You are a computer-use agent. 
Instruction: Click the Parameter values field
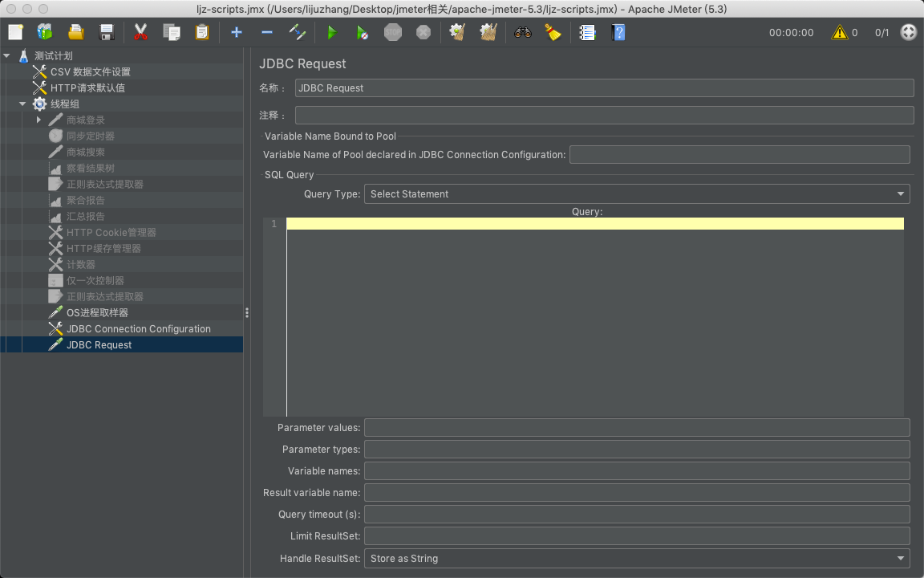[x=637, y=428]
